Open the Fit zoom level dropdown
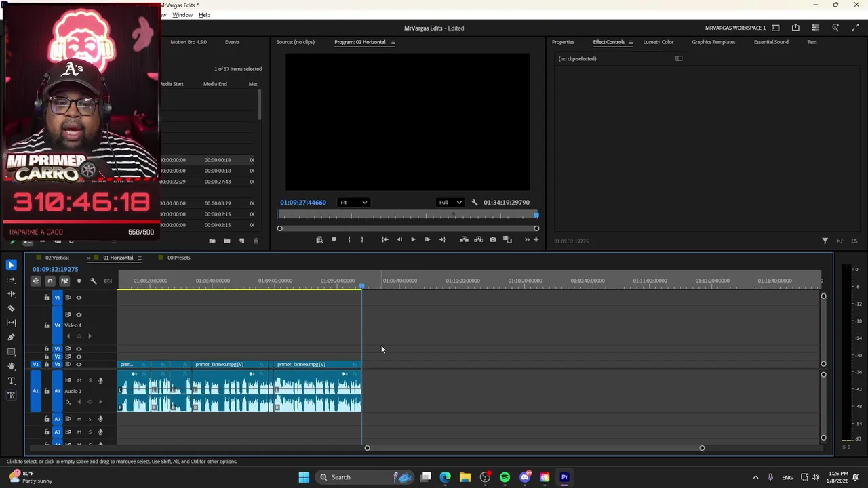The image size is (868, 488). (353, 202)
